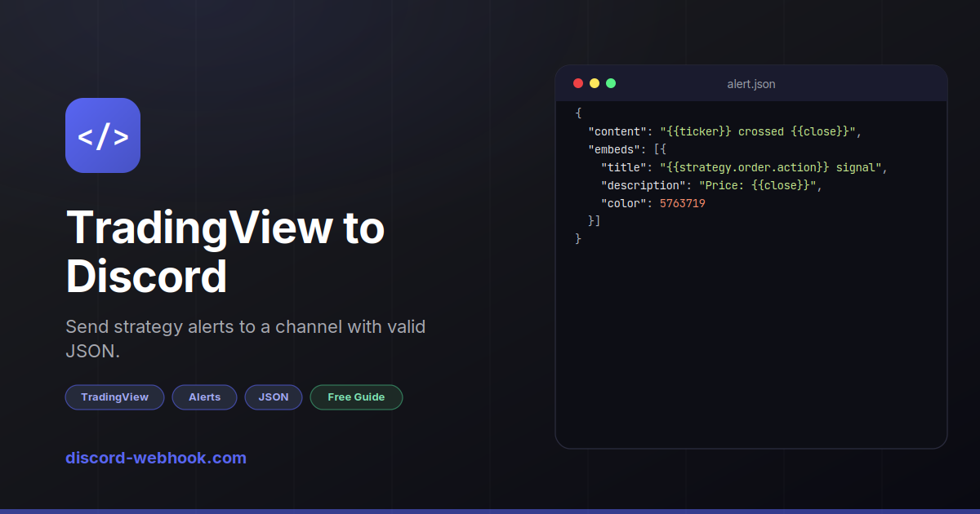Click the opening curly brace line
This screenshot has width=980, height=514.
578,113
